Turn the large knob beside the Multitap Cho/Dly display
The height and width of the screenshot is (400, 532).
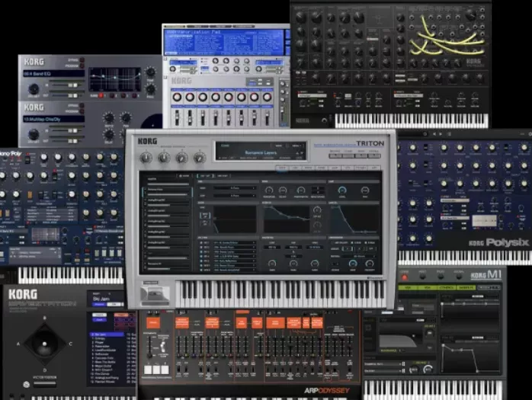pos(34,134)
